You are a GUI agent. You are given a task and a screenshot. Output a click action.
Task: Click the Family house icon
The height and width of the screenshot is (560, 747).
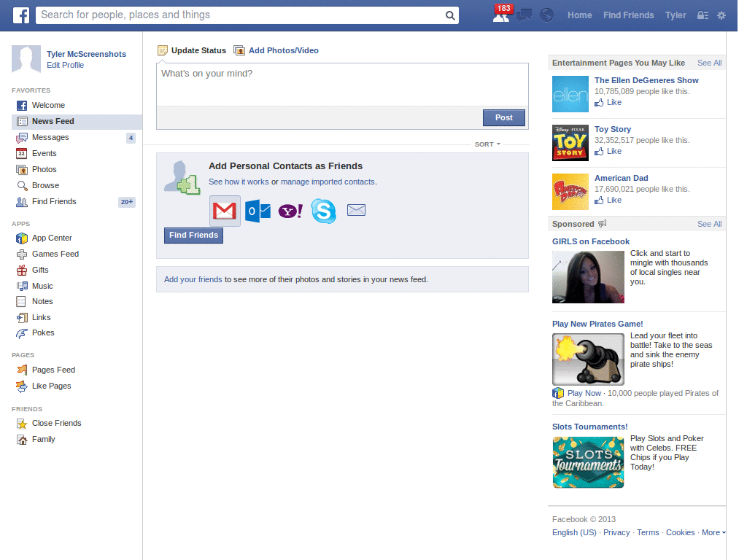tap(22, 440)
